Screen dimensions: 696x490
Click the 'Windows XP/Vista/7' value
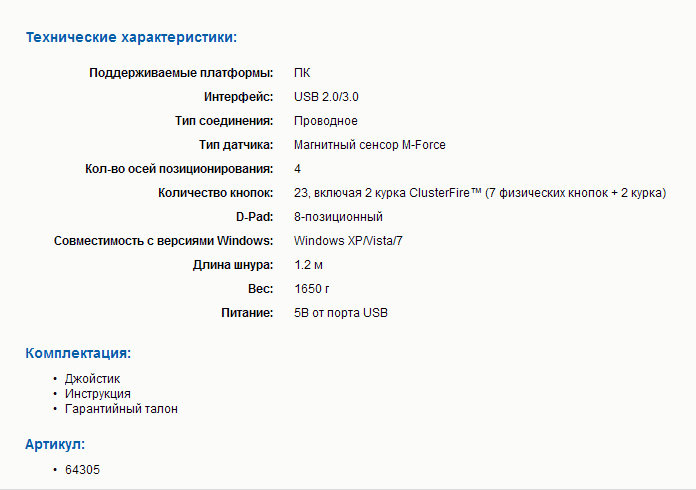click(347, 241)
